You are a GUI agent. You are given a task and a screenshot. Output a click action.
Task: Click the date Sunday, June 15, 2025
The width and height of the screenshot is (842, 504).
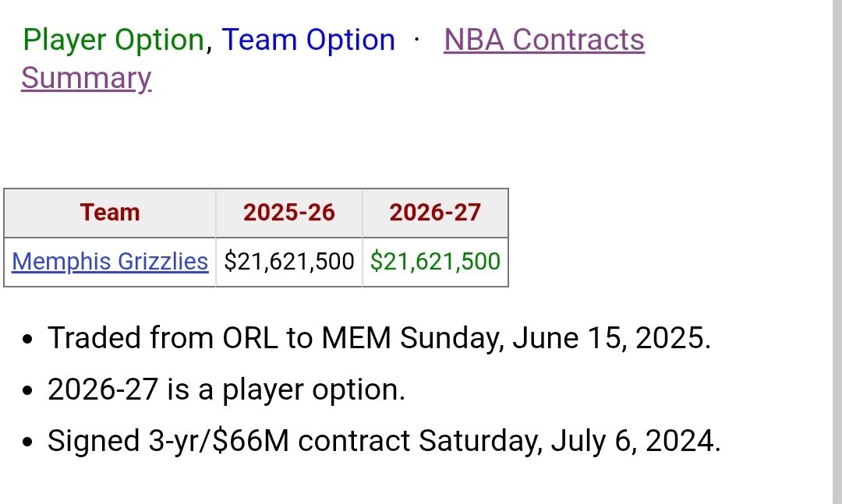[555, 338]
